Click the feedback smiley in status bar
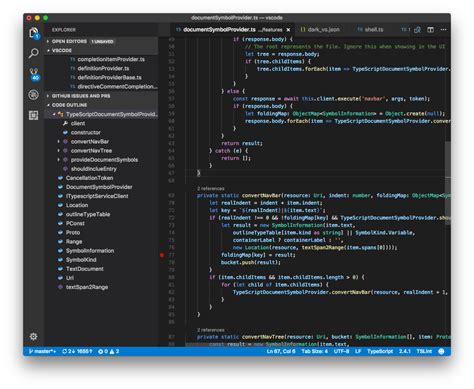The width and height of the screenshot is (474, 389). 441,351
